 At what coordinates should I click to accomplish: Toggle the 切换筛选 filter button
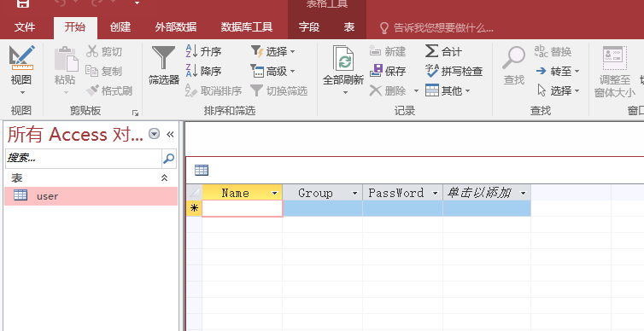(x=279, y=90)
